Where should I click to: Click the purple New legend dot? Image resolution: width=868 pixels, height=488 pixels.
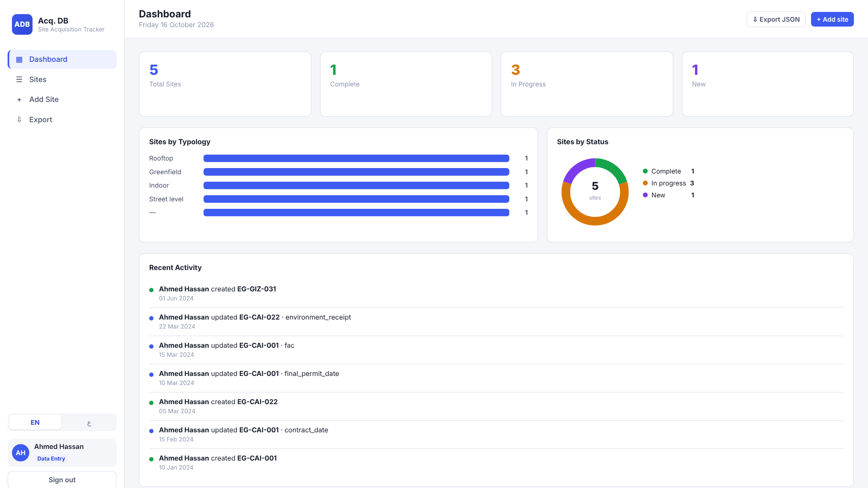645,195
